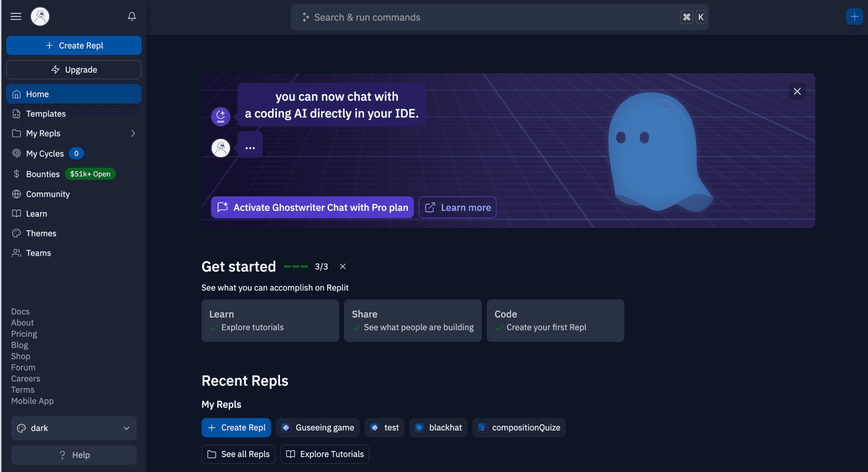Focus the Search & run commands field
Viewport: 868px width, 472px height.
[500, 17]
